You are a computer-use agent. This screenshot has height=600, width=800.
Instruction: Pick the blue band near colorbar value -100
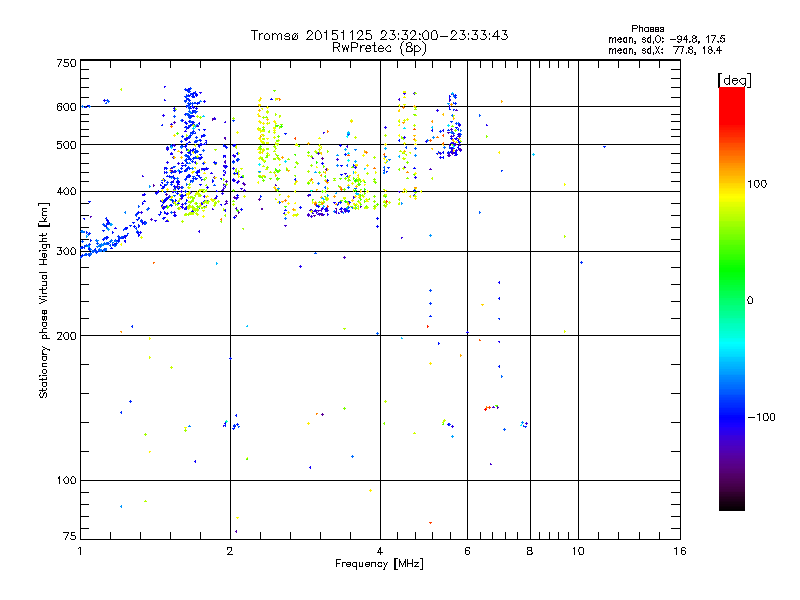click(x=732, y=417)
